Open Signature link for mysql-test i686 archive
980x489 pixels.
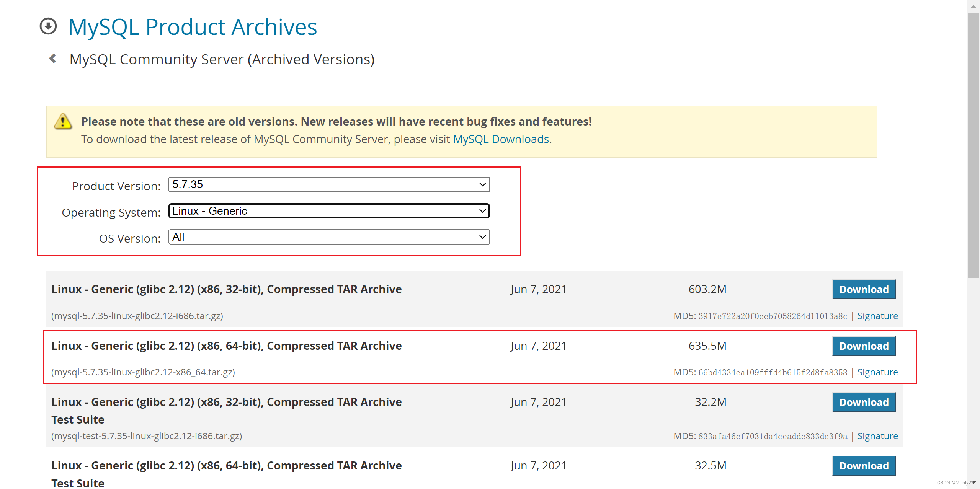[877, 436]
